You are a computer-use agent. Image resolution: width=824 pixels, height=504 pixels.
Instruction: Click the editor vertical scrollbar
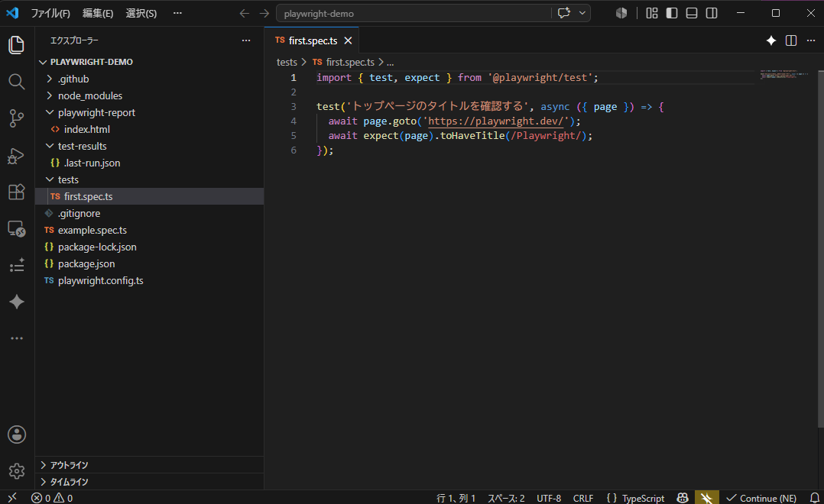point(820,250)
